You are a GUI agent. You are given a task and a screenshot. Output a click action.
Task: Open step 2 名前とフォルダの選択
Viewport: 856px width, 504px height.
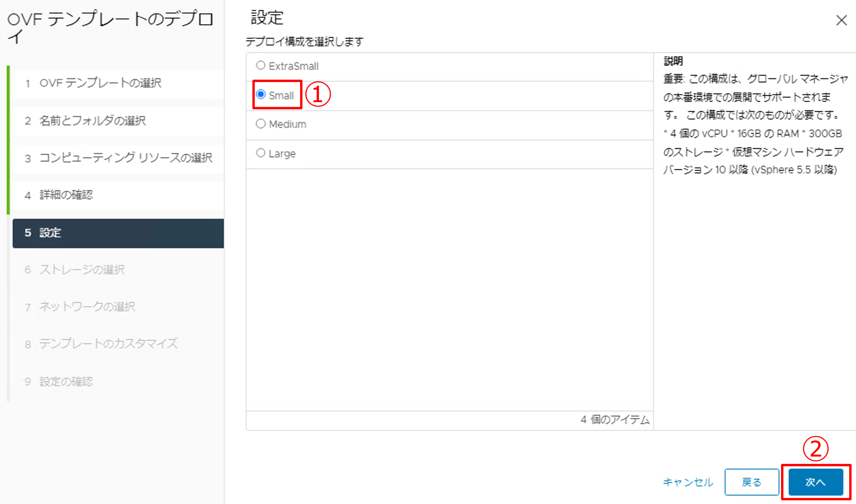tap(93, 121)
